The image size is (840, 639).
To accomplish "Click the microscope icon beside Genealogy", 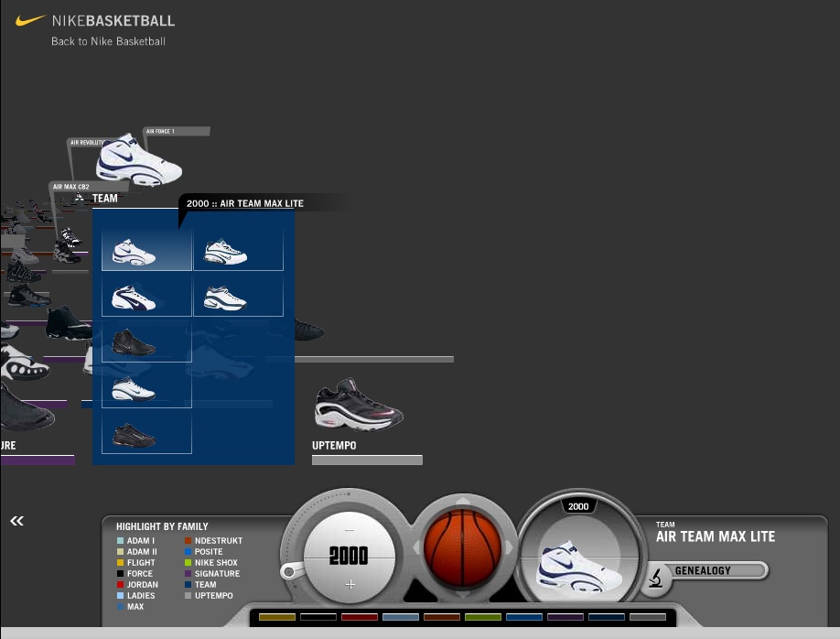I will tap(654, 578).
